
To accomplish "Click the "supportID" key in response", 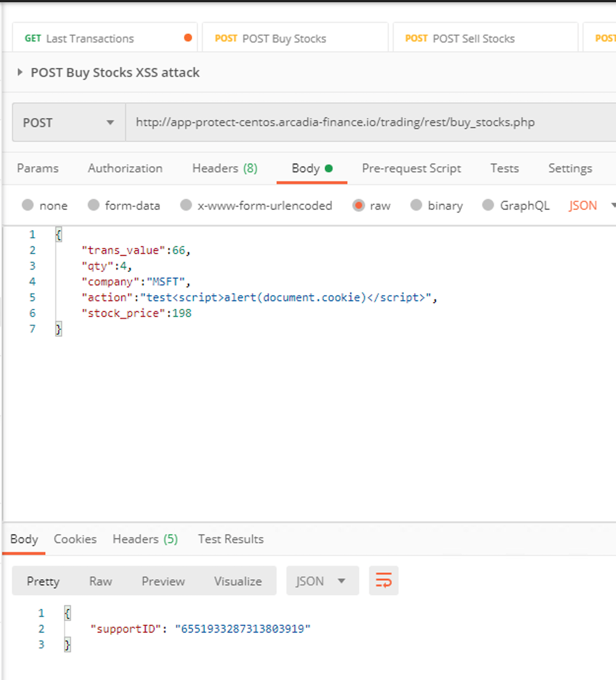I will (x=126, y=629).
